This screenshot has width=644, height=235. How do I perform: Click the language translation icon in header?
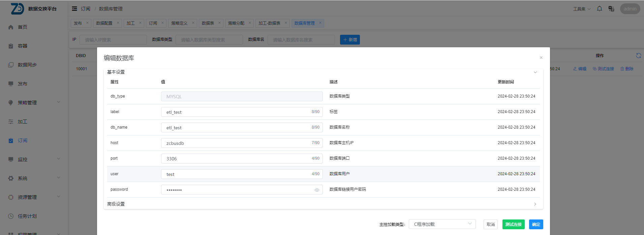(x=611, y=9)
